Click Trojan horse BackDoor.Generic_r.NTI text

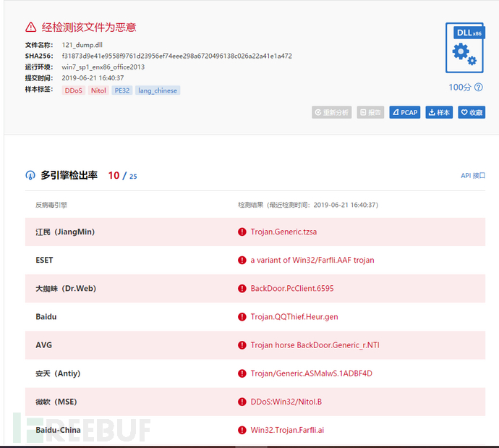point(315,345)
